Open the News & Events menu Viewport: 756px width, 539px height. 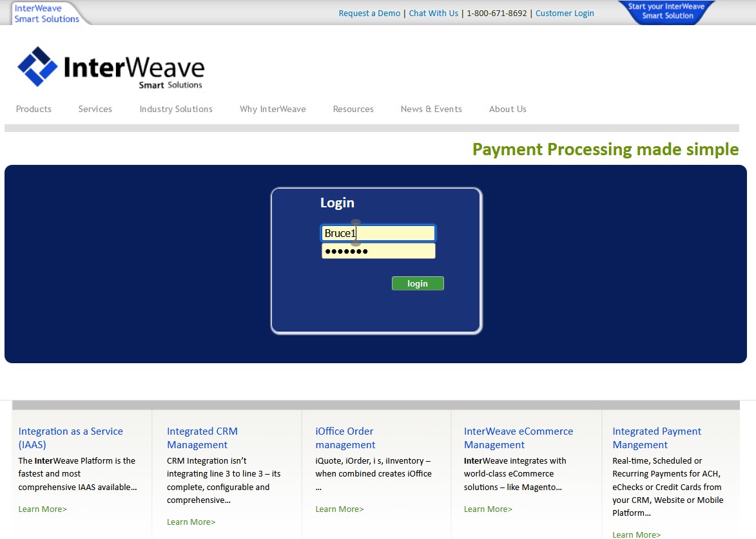click(x=431, y=109)
